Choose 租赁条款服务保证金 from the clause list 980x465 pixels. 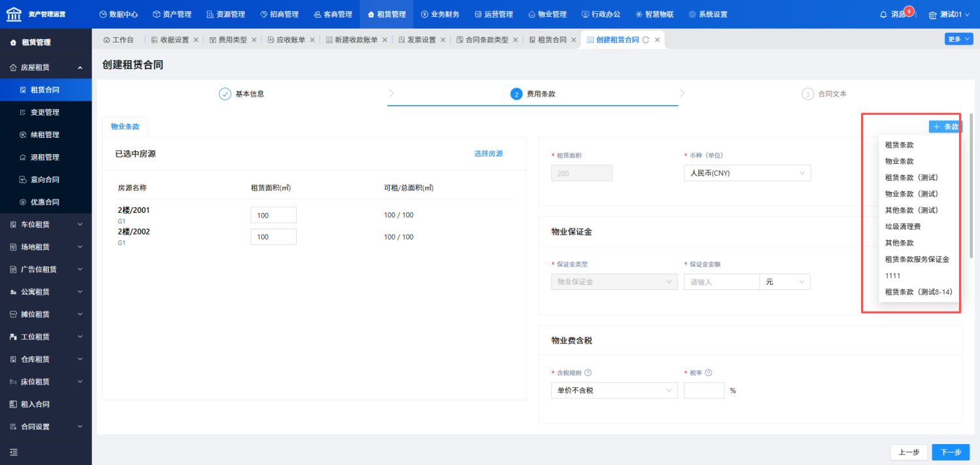point(920,259)
